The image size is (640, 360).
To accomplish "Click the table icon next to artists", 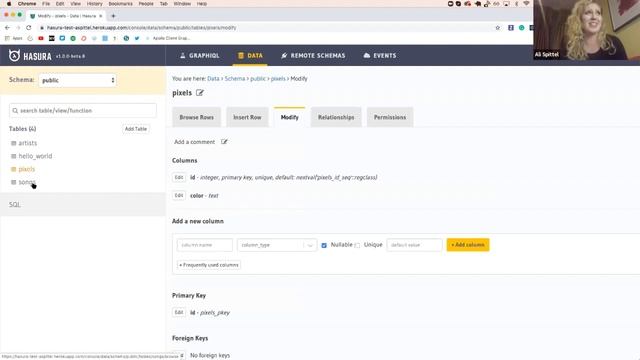I will [x=13, y=143].
